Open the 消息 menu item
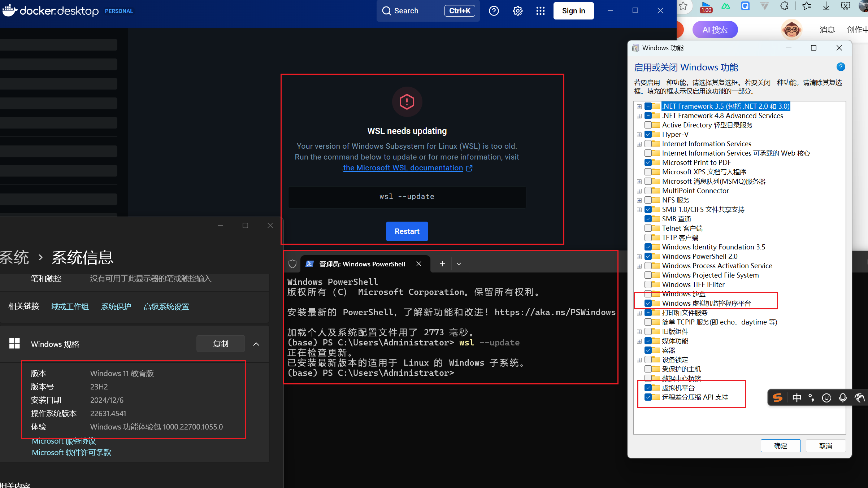Viewport: 868px width, 488px height. coord(827,30)
